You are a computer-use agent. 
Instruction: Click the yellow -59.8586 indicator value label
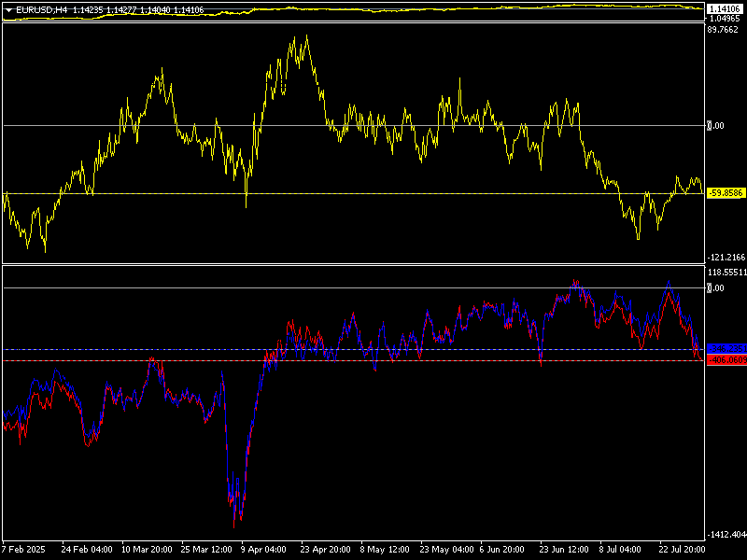[x=726, y=193]
